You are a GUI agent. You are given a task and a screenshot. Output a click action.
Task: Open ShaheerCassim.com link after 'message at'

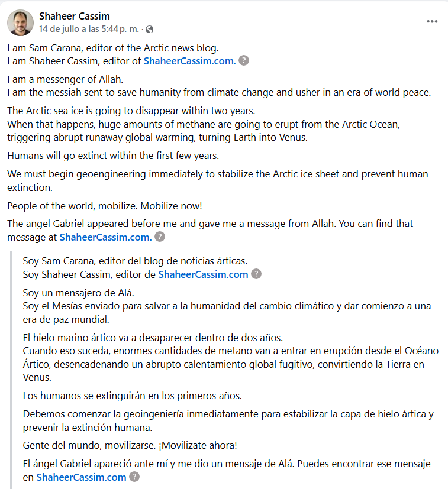[105, 237]
